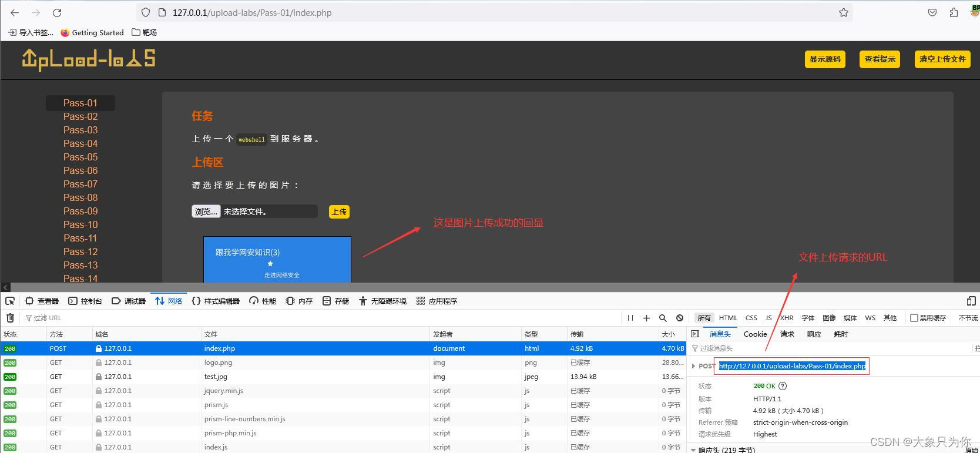The width and height of the screenshot is (980, 453).
Task: Open the 存储 storage tab
Action: tap(335, 301)
